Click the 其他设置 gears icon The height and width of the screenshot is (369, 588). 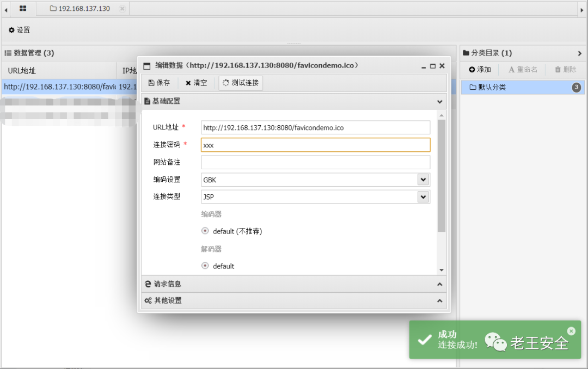(148, 301)
